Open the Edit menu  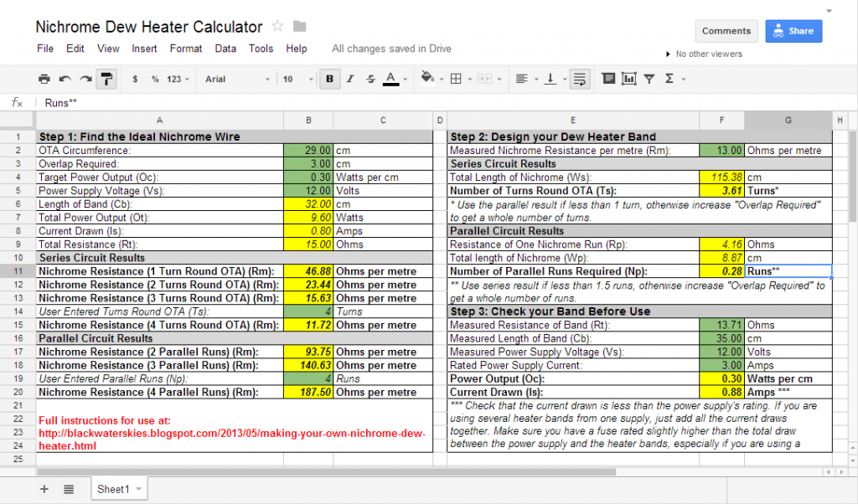[75, 49]
